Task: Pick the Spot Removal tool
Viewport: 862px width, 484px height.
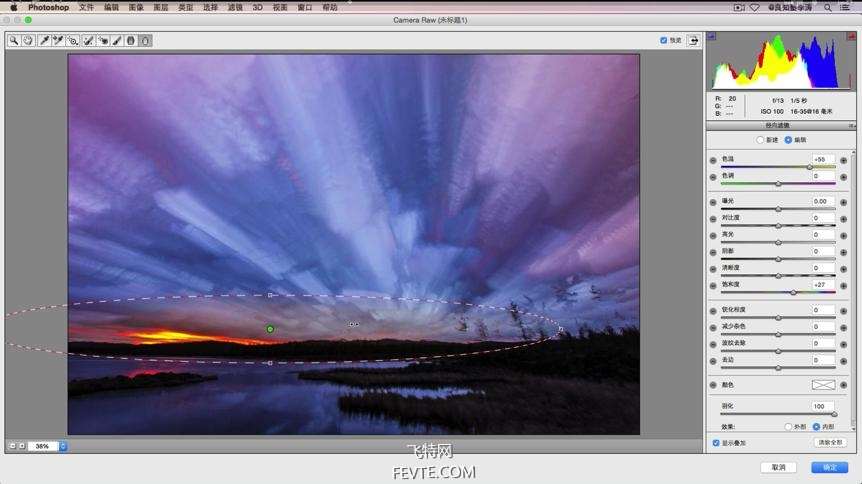Action: coord(88,41)
